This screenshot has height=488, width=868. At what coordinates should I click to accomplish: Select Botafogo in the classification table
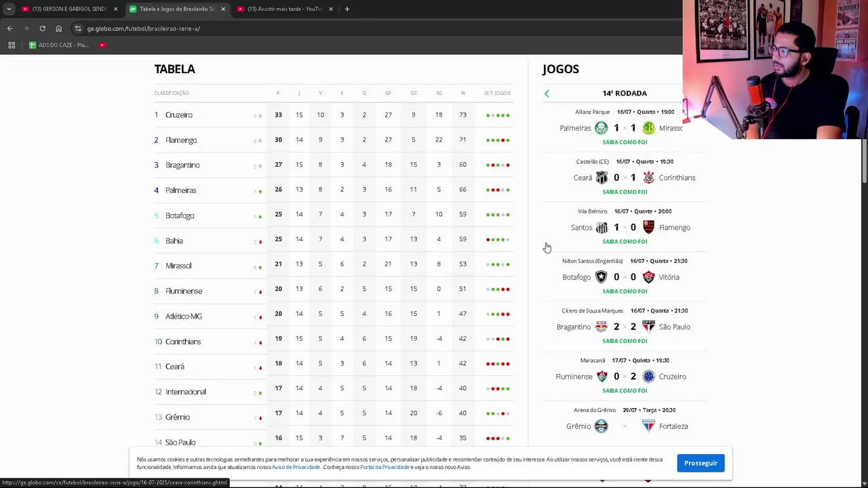point(180,216)
